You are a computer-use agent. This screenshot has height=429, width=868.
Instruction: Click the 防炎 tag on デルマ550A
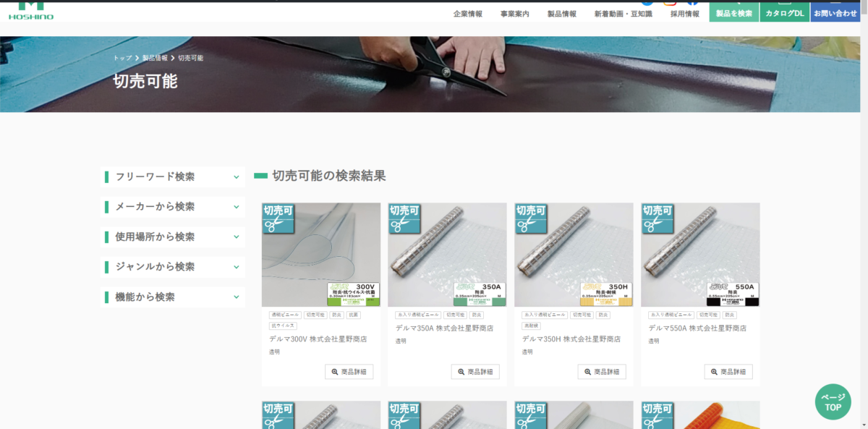730,315
